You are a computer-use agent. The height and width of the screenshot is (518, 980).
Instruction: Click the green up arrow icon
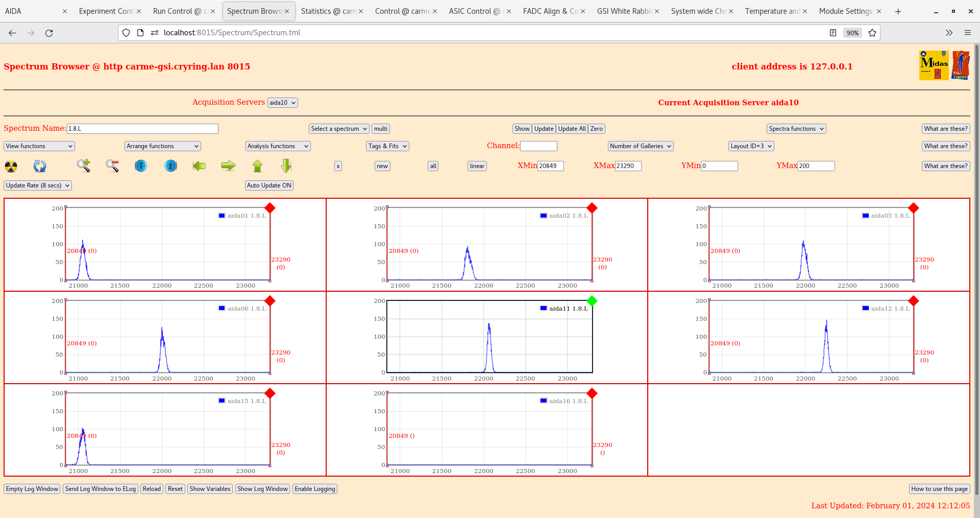(x=257, y=166)
